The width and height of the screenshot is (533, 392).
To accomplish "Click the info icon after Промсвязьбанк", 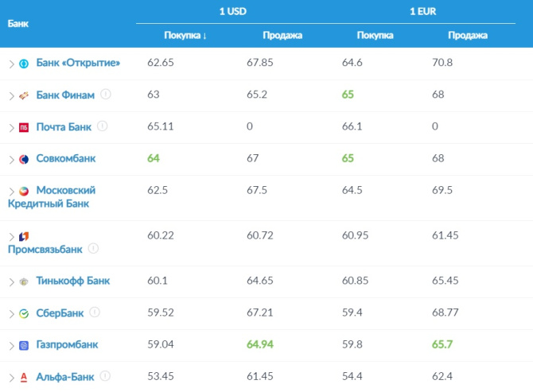I will coord(93,249).
